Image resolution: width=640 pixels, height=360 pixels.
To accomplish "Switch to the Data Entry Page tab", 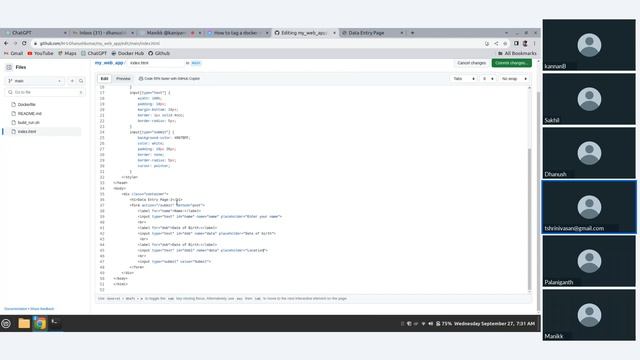I will click(x=372, y=33).
